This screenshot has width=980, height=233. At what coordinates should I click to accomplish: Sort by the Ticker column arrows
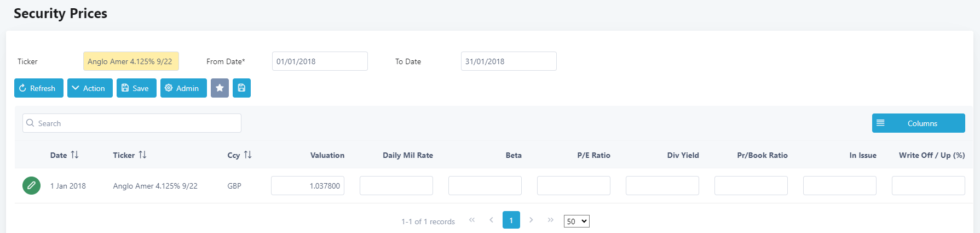tap(143, 155)
